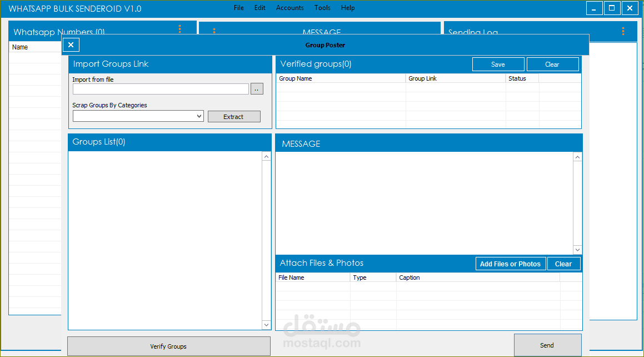Open the Edit menu
This screenshot has height=357, width=644.
point(260,8)
